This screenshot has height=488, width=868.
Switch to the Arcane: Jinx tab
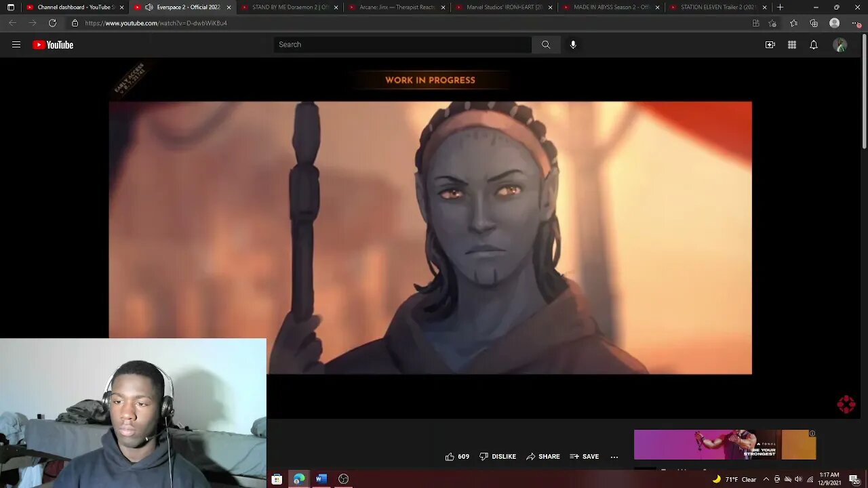397,7
